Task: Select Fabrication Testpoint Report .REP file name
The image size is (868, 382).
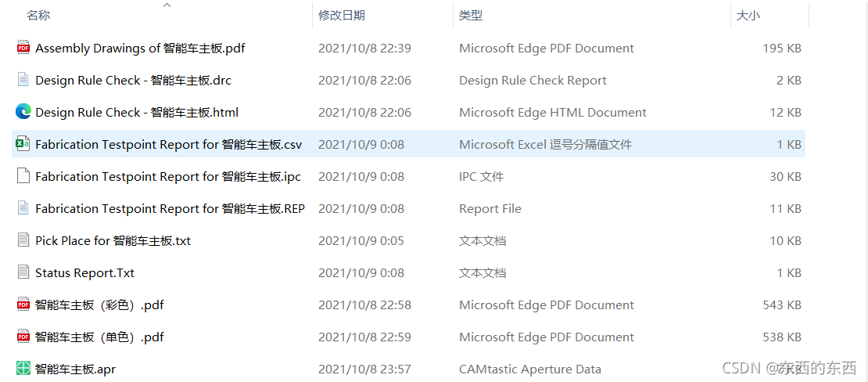Action: [170, 208]
